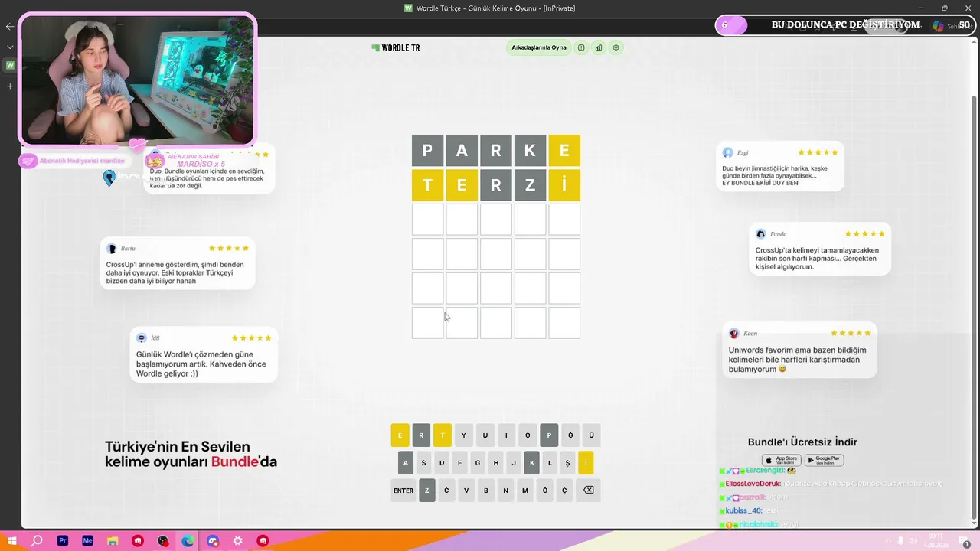Click the F key on the keyboard
The width and height of the screenshot is (980, 551).
(x=459, y=463)
